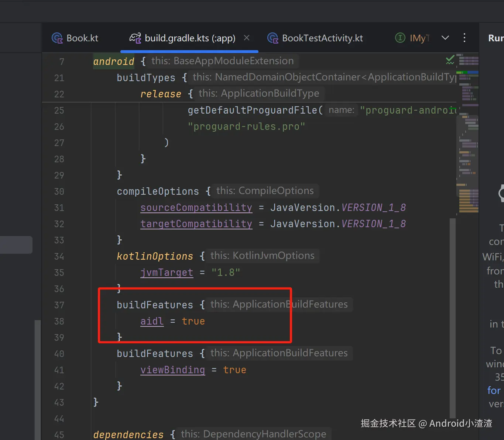Click the jvmTarget property
The image size is (504, 440).
(167, 272)
